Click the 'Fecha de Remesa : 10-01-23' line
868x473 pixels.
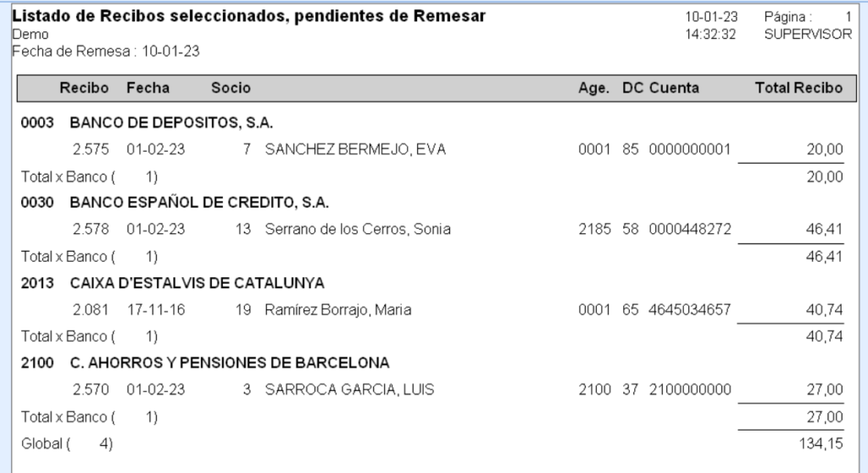106,51
